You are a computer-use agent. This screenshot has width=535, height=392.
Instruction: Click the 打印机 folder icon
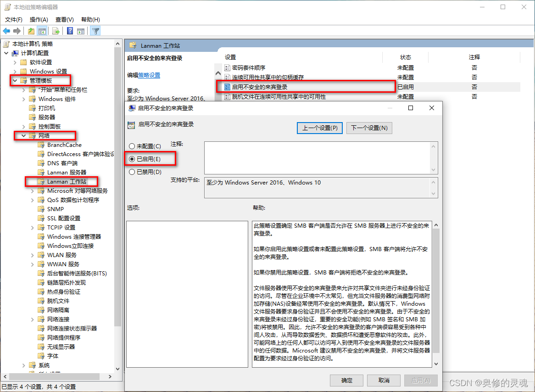tap(33, 108)
